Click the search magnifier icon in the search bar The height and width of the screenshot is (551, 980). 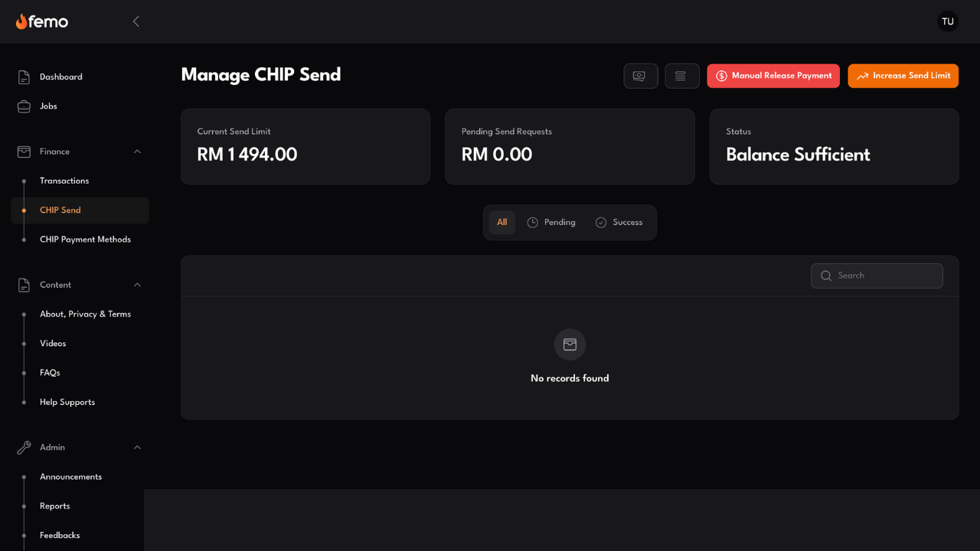click(x=825, y=275)
